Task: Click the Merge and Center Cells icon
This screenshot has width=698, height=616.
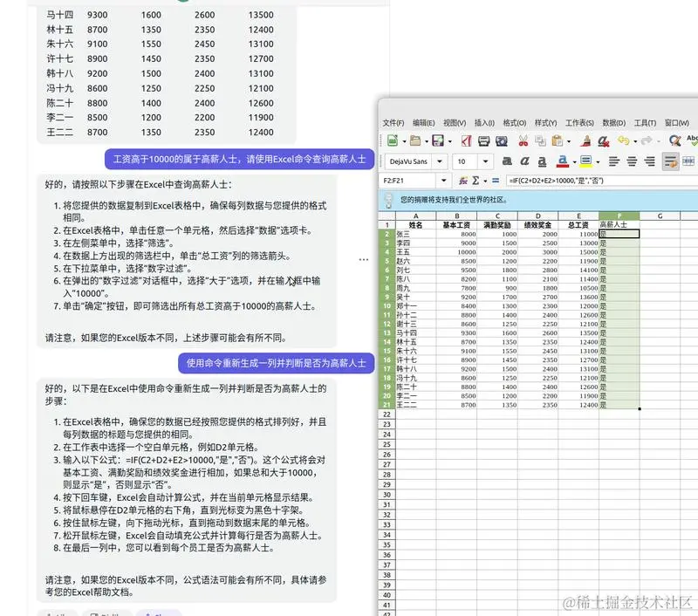Action: [x=688, y=161]
